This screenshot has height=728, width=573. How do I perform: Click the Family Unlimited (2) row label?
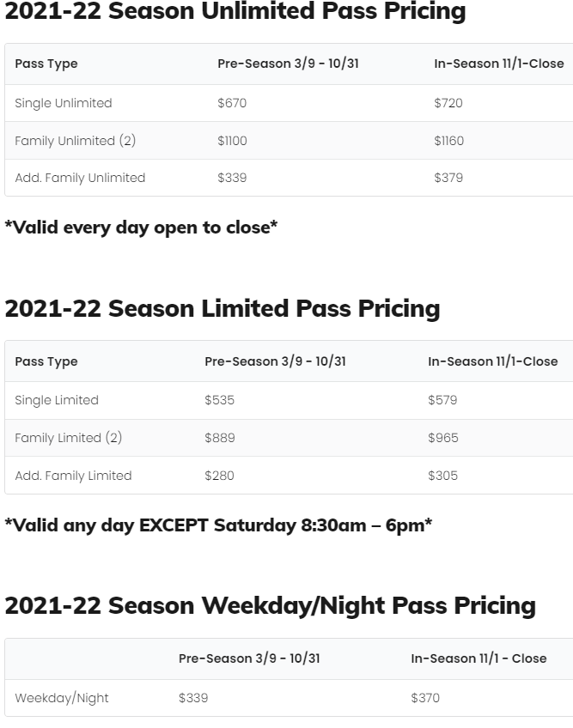tap(76, 141)
